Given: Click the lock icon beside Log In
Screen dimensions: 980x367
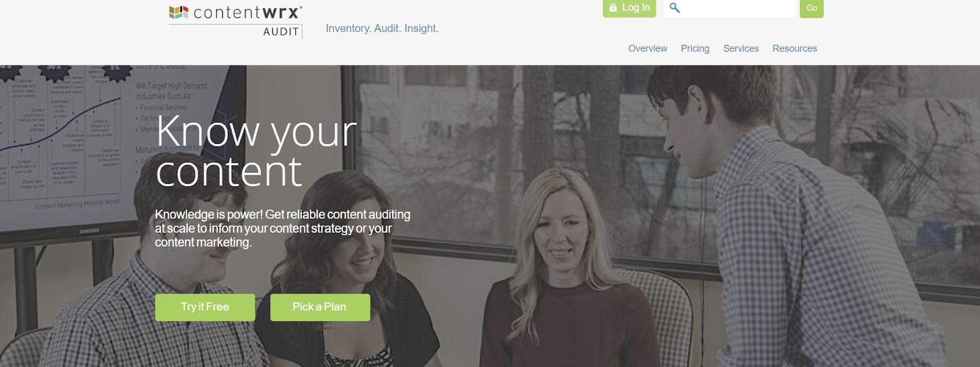Looking at the screenshot, I should point(613,8).
